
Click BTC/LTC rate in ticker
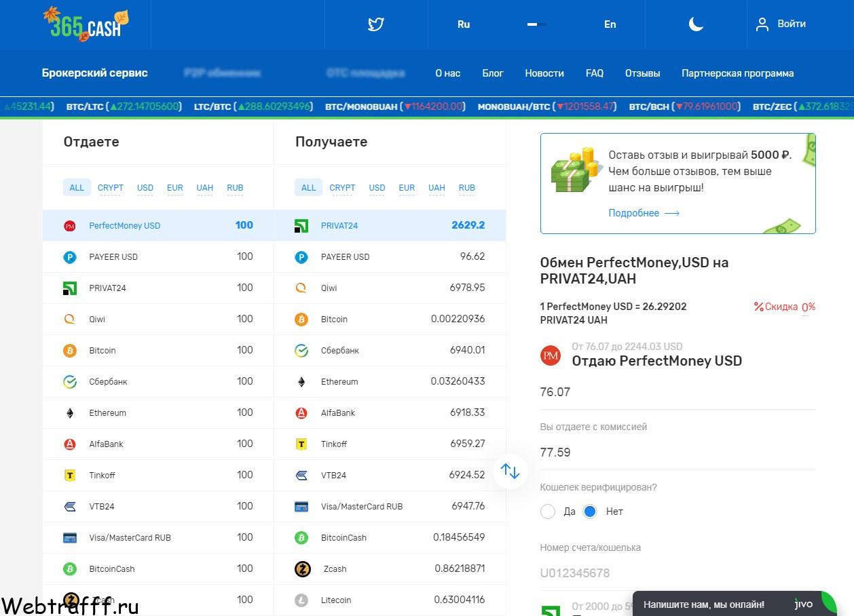tap(125, 107)
